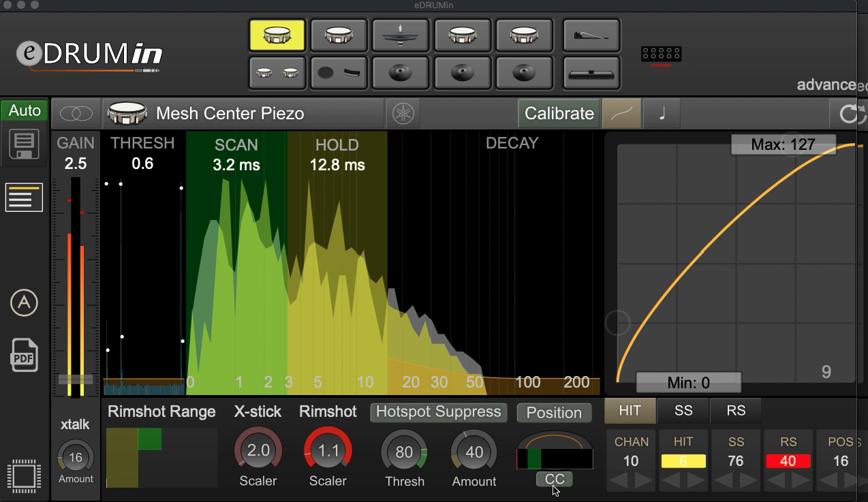Viewport: 868px width, 502px height.
Task: Select the hi-hat cymbal input
Action: 401,35
